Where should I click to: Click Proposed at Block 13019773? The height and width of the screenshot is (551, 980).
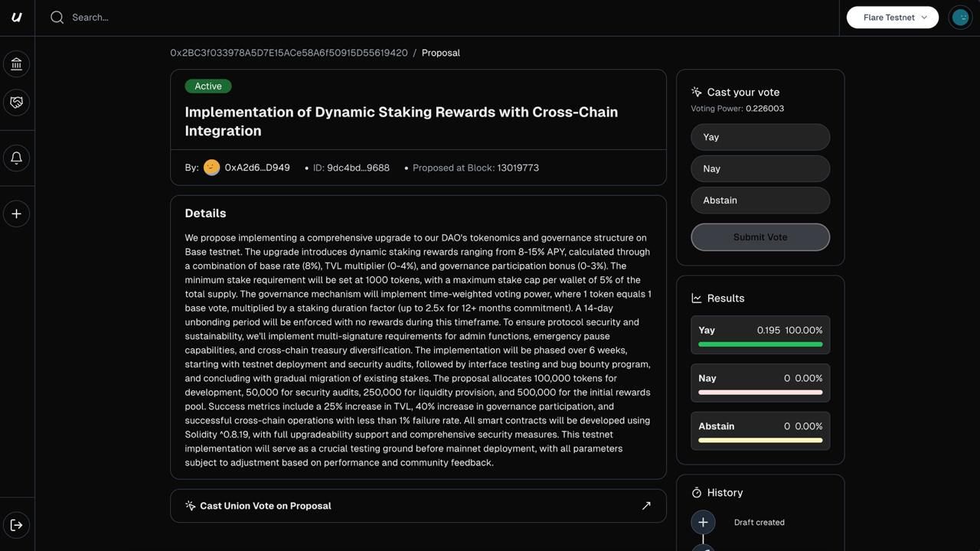pos(475,168)
